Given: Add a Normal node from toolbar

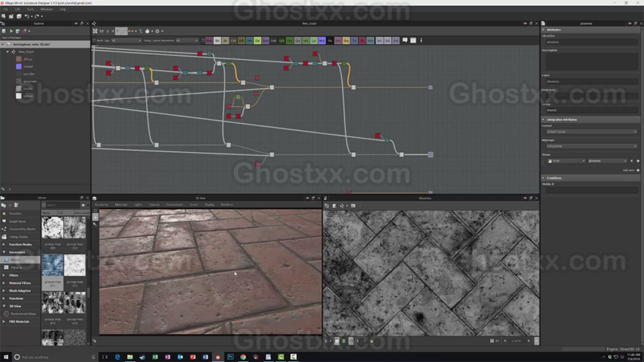Looking at the screenshot, I should (x=322, y=41).
